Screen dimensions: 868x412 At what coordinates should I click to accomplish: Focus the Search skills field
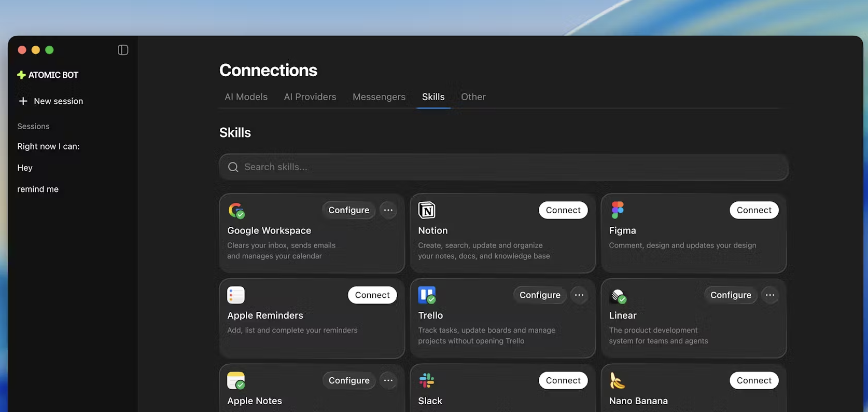503,167
